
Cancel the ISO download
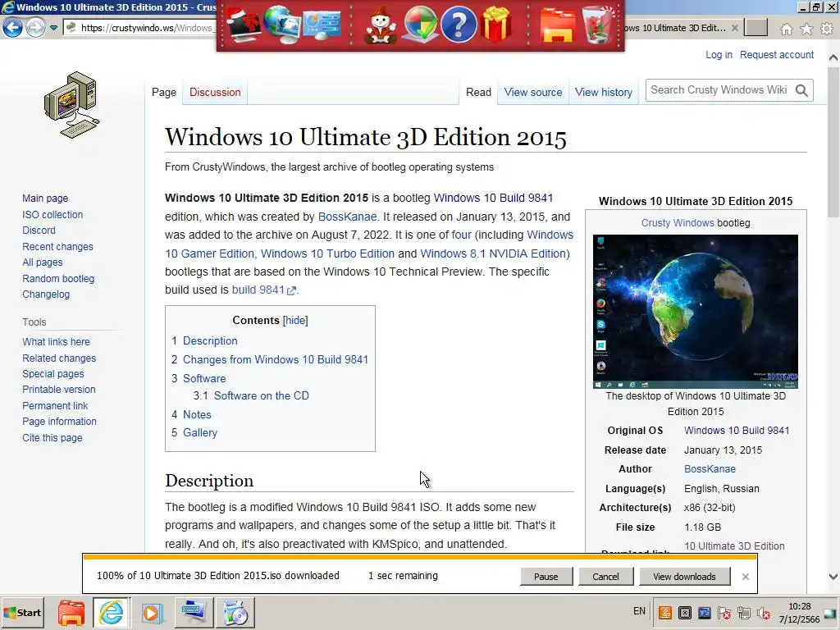point(605,577)
